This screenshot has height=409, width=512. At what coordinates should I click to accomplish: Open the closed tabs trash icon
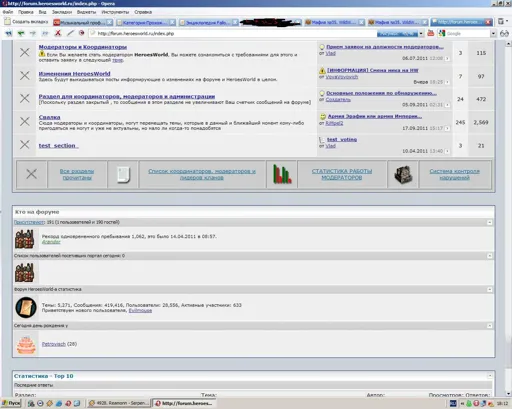coord(501,22)
